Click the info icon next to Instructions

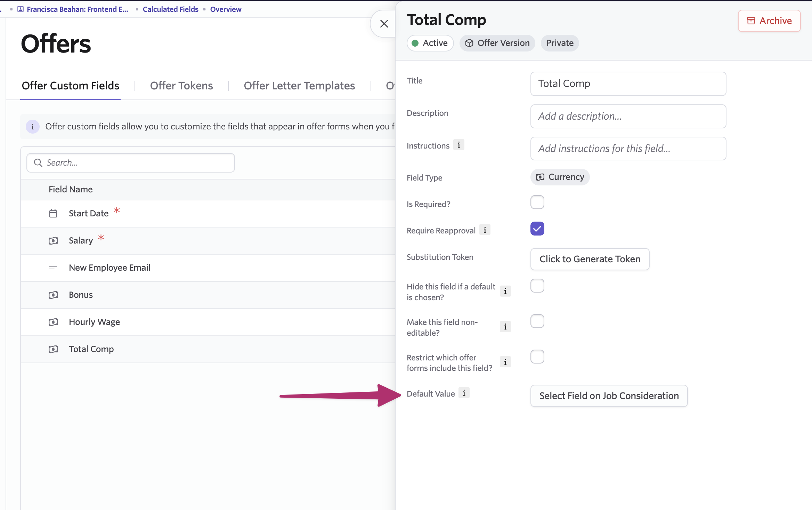(459, 145)
